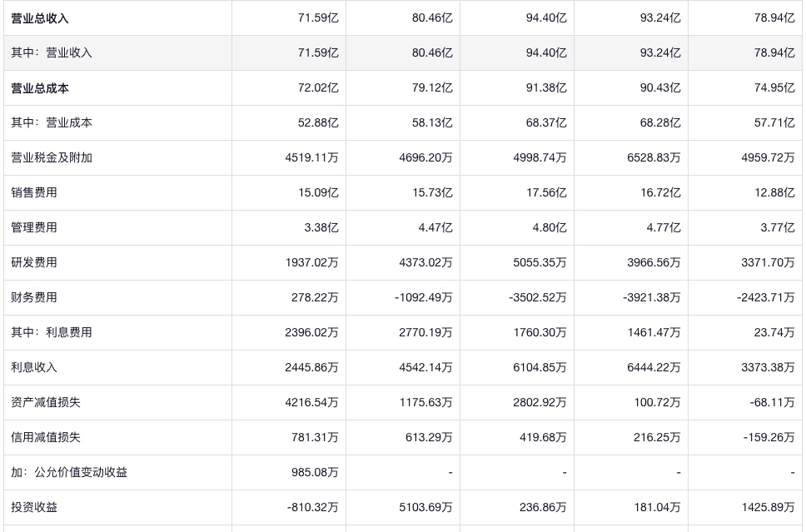Select the 信用减值损失 row label
The height and width of the screenshot is (532, 806).
click(x=46, y=438)
